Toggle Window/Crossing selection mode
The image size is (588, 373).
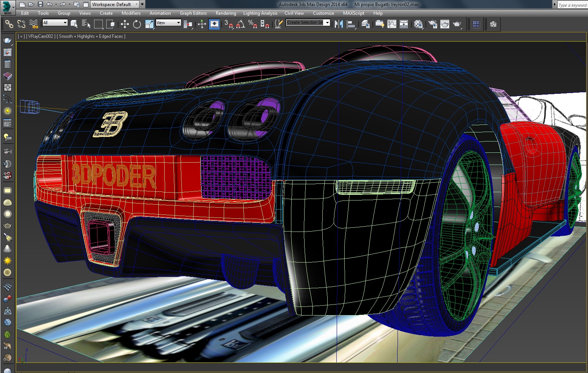(110, 24)
